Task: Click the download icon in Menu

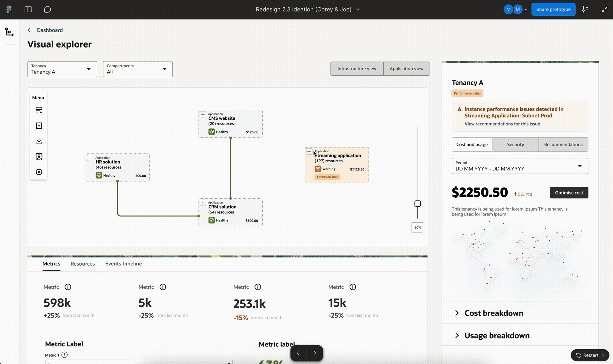Action: tap(39, 141)
